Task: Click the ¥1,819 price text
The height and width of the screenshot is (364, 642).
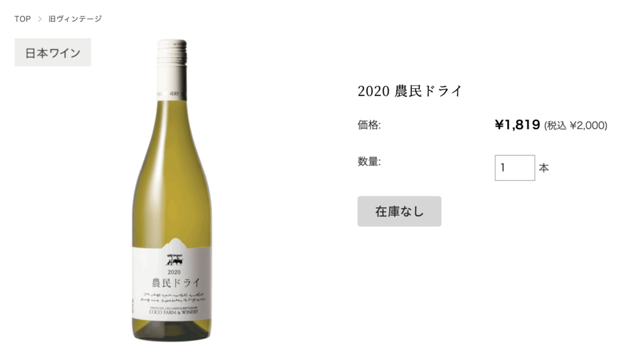Action: [x=517, y=125]
